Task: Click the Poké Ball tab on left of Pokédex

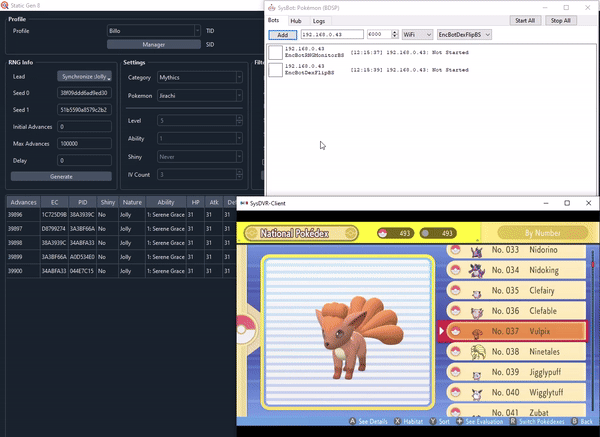Action: point(246,329)
